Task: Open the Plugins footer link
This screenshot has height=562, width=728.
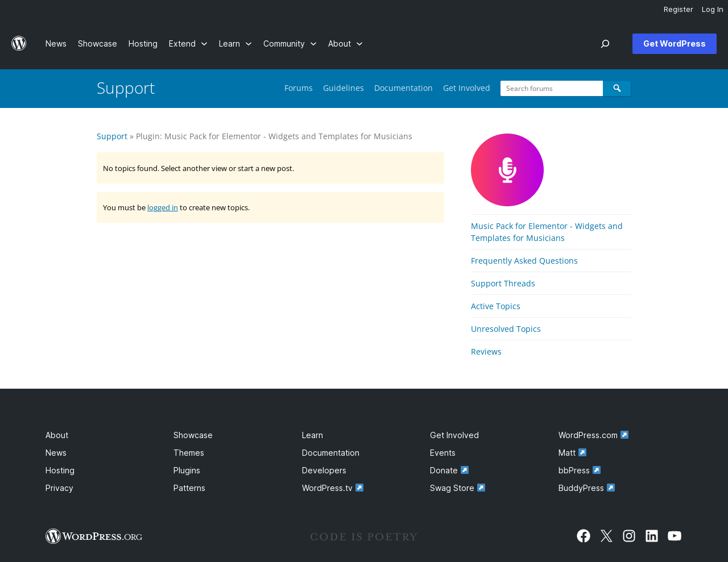Action: pyautogui.click(x=187, y=471)
